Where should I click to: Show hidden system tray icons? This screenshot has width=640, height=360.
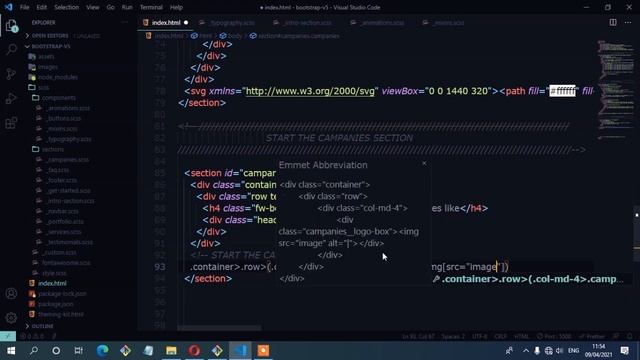526,351
